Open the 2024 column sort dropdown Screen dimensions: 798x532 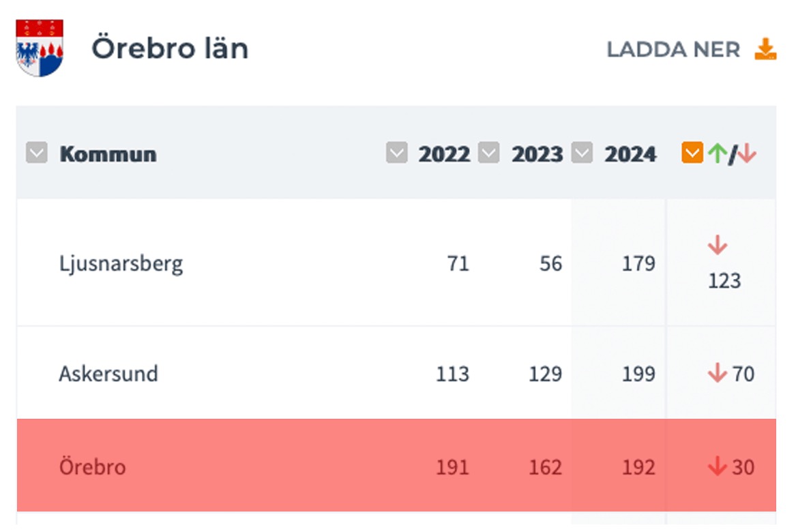[x=581, y=153]
